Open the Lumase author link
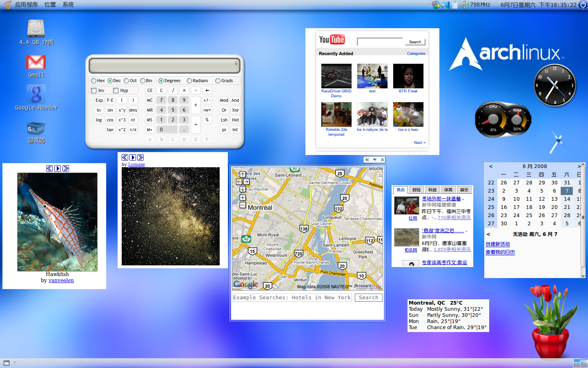Viewport: 588px width, 368px height. click(x=136, y=164)
